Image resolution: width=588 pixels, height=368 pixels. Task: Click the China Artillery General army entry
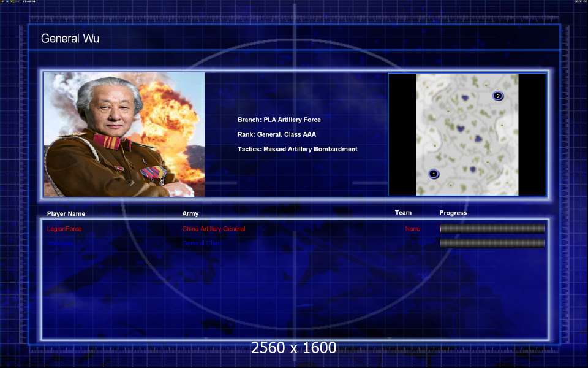pos(214,229)
